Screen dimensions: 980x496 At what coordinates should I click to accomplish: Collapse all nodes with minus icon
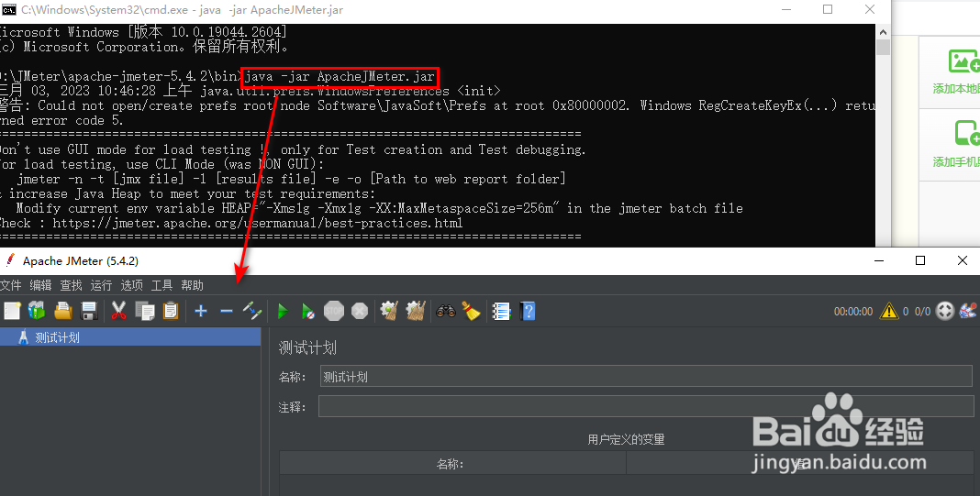point(227,311)
